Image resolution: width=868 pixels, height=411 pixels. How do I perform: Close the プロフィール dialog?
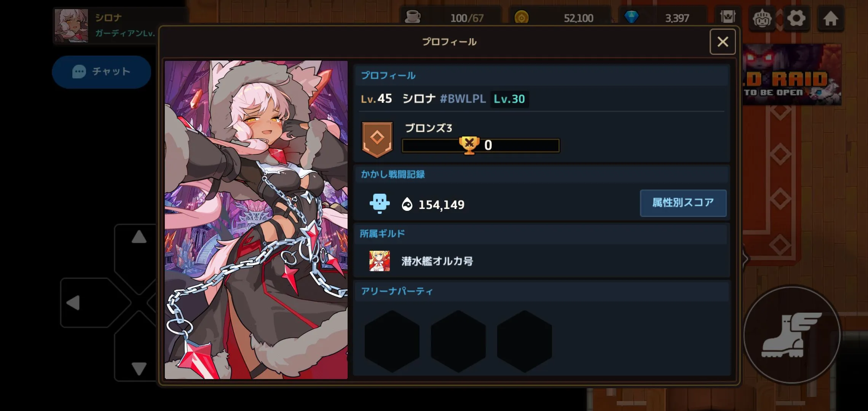click(722, 41)
